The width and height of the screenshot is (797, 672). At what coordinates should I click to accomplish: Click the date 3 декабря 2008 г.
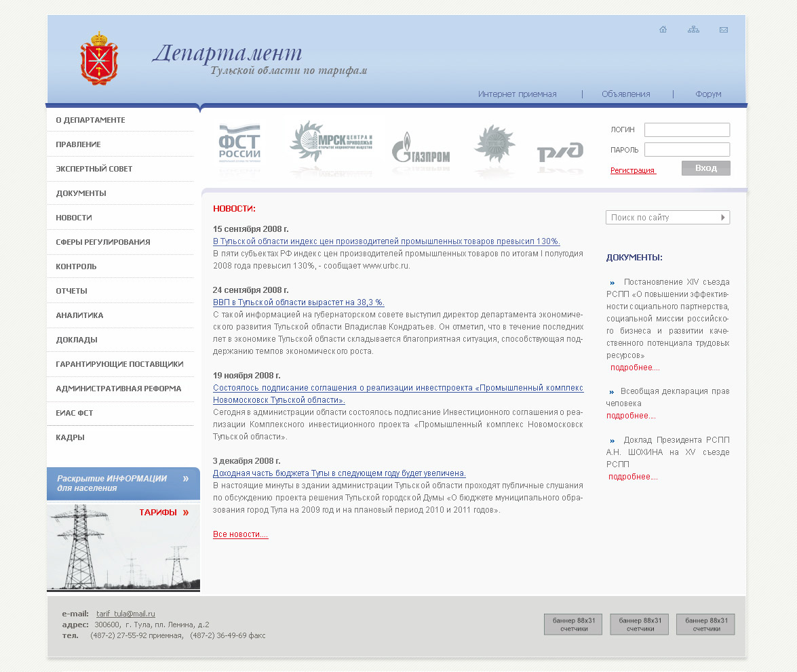click(246, 461)
